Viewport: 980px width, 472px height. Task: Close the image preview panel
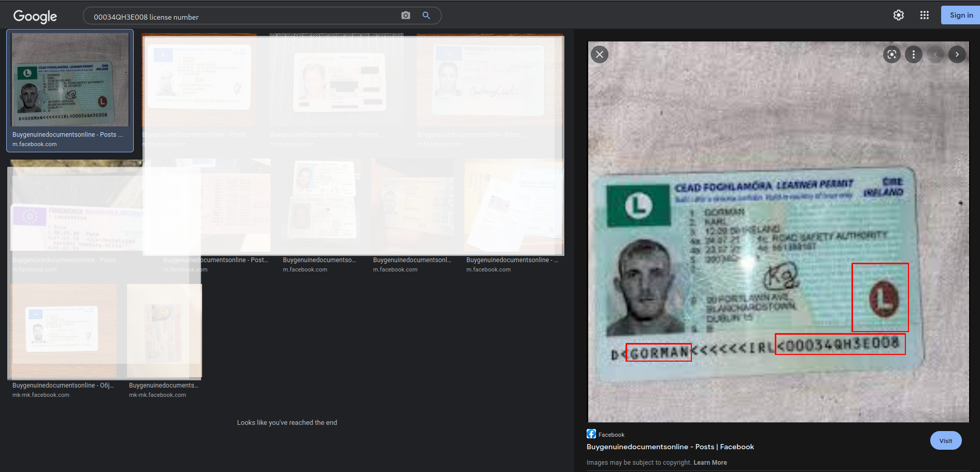[600, 54]
